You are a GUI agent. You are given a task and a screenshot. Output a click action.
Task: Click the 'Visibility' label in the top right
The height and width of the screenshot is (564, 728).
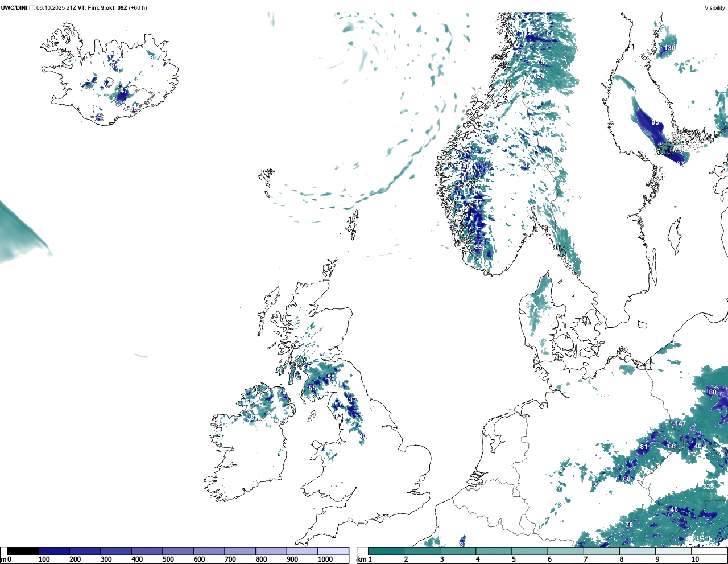pos(714,8)
